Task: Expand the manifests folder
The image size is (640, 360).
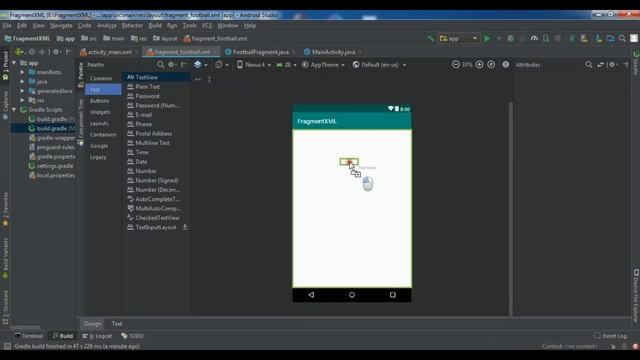Action: point(22,72)
